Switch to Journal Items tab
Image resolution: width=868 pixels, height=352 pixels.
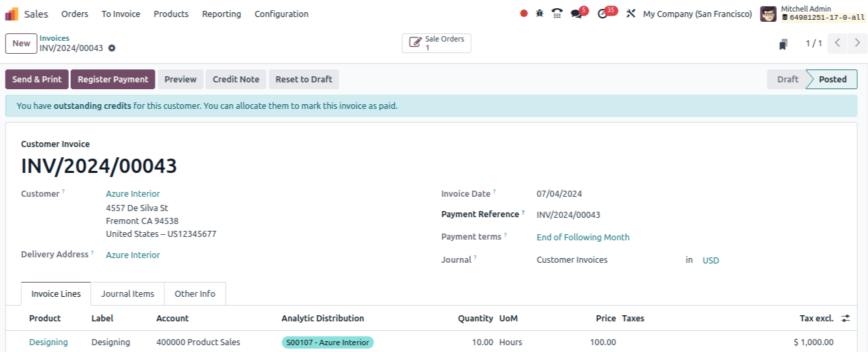(x=127, y=294)
